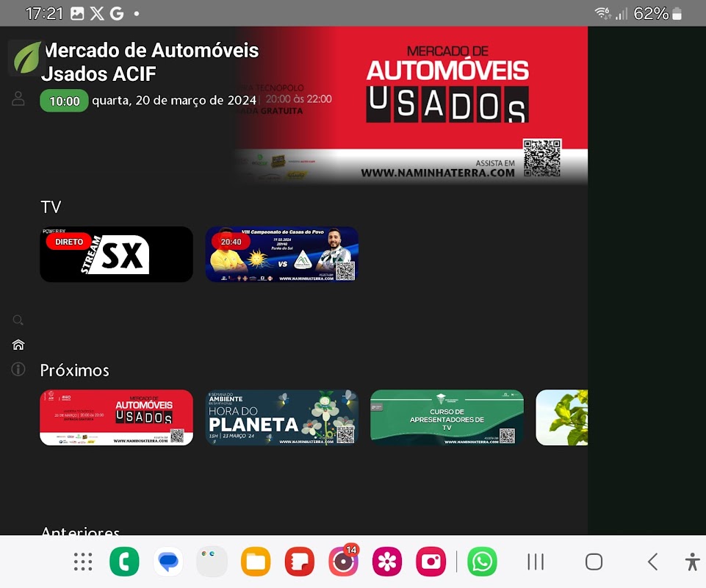Show recent apps with three-bars button
Image resolution: width=706 pixels, height=588 pixels.
pos(536,562)
